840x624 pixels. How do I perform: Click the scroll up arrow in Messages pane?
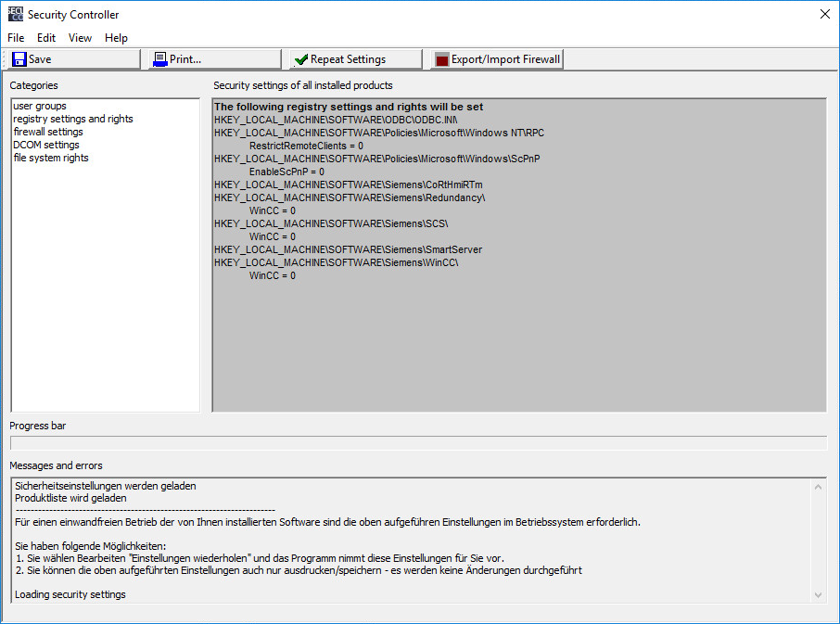[818, 487]
